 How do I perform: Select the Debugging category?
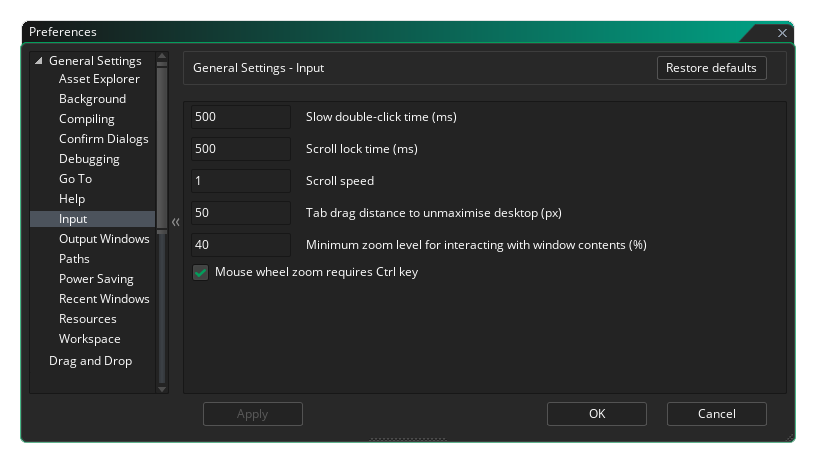tap(89, 159)
